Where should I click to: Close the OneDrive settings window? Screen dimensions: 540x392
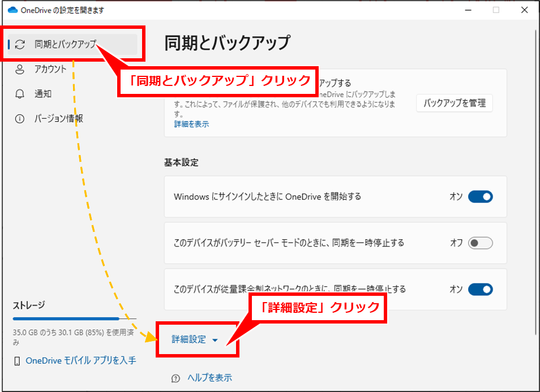(525, 10)
